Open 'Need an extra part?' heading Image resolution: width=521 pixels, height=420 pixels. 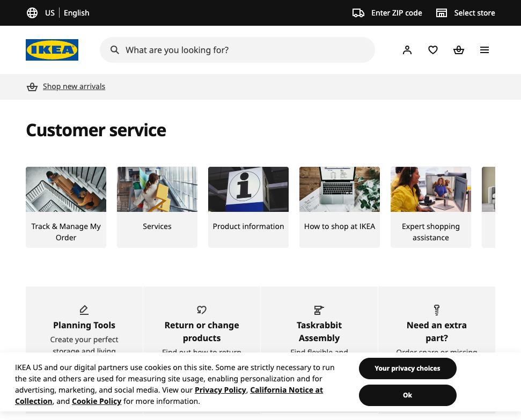[437, 331]
